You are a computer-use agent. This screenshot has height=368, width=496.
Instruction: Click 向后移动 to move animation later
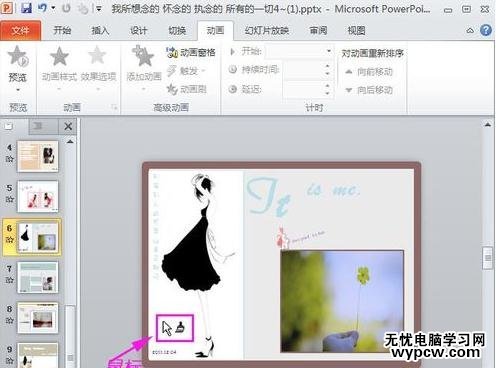pos(369,90)
